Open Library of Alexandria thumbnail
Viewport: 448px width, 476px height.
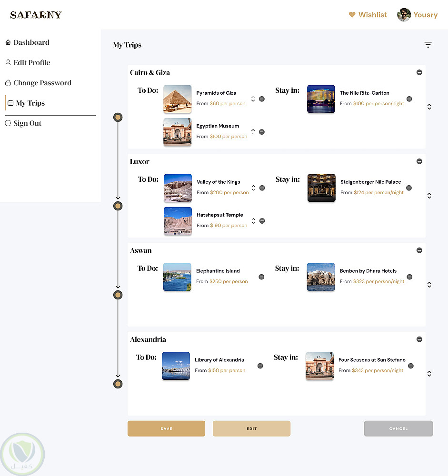click(x=176, y=366)
